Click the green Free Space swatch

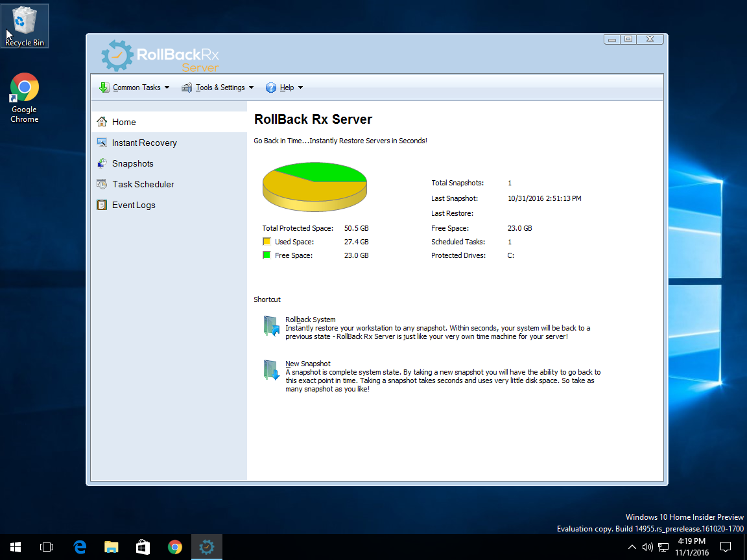coord(266,255)
